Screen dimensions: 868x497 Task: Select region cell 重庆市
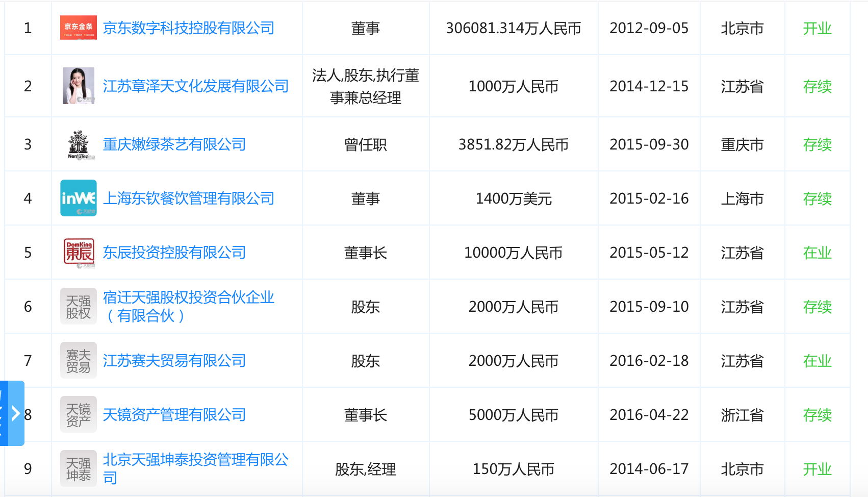pos(743,144)
